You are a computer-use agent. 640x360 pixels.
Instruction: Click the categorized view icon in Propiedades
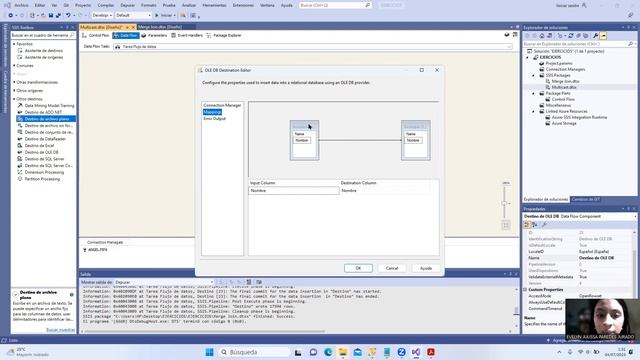[x=527, y=224]
